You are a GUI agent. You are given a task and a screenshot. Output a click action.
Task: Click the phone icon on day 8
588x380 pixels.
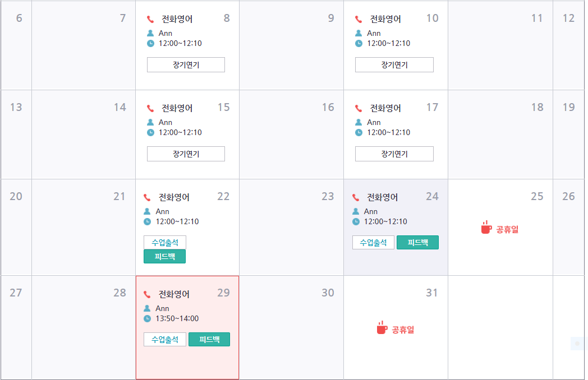point(150,20)
